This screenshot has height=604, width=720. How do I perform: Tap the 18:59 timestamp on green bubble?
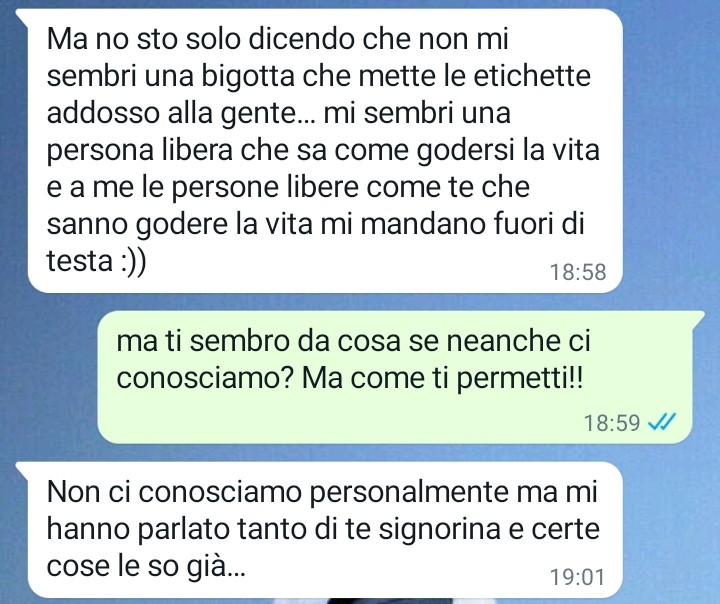coord(612,423)
